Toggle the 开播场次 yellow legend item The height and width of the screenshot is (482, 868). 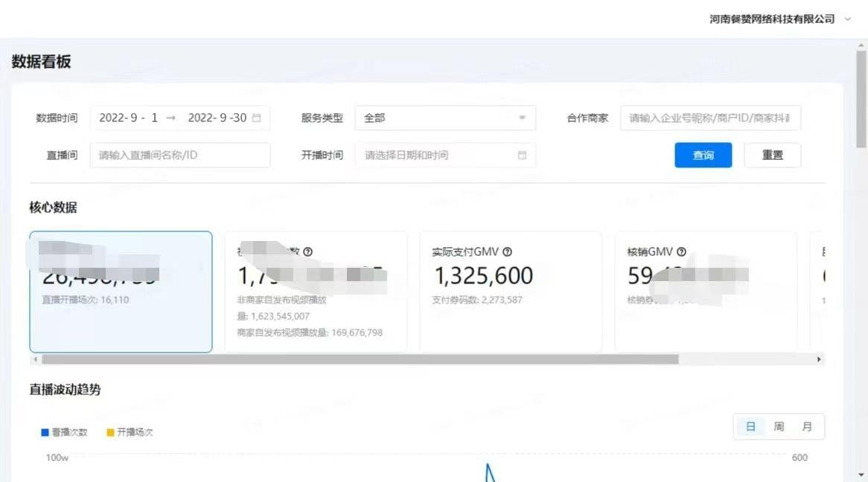(130, 432)
